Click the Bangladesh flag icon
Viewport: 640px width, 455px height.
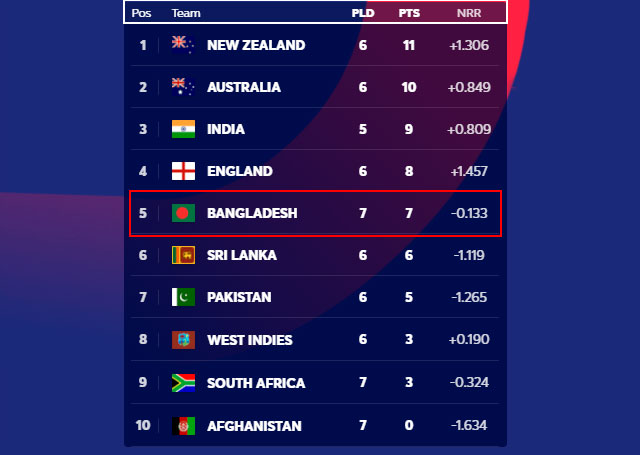(x=183, y=213)
